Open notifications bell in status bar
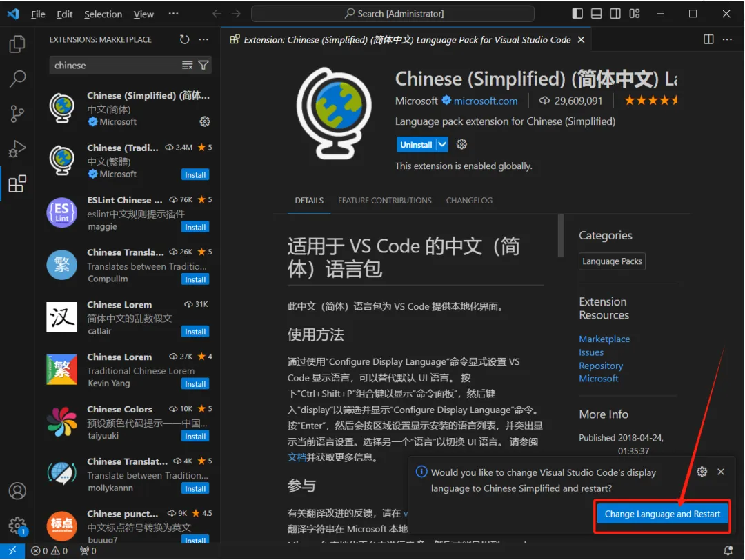Image resolution: width=745 pixels, height=560 pixels. (728, 551)
